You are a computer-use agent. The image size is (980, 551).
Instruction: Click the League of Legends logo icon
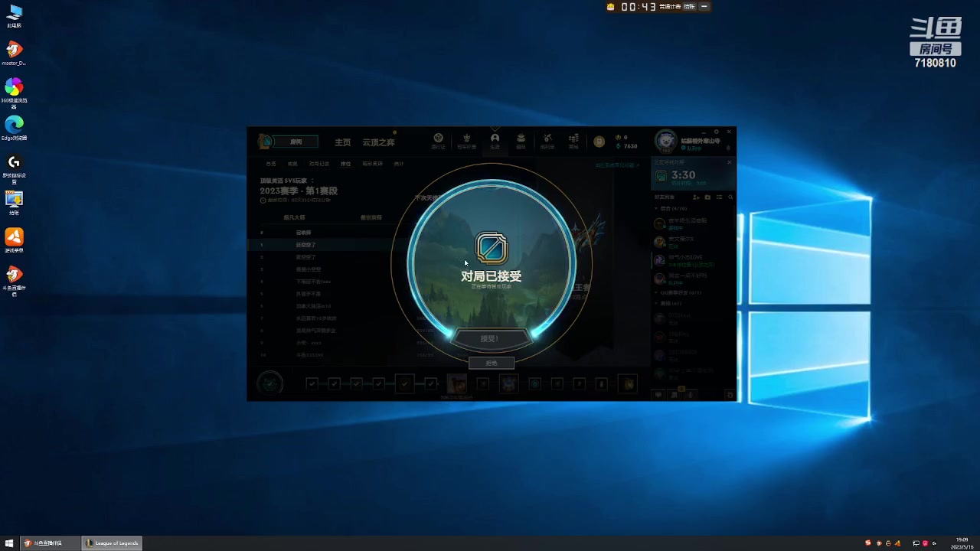(265, 142)
